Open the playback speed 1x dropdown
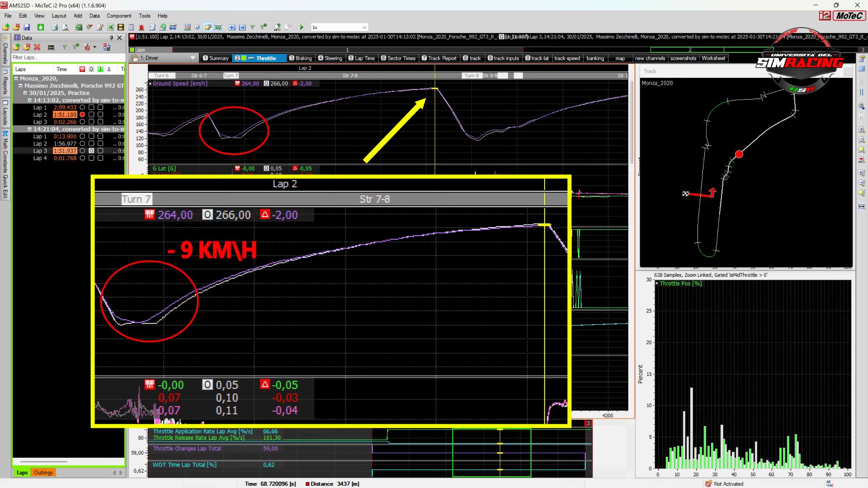Image resolution: width=868 pixels, height=488 pixels. point(364,28)
